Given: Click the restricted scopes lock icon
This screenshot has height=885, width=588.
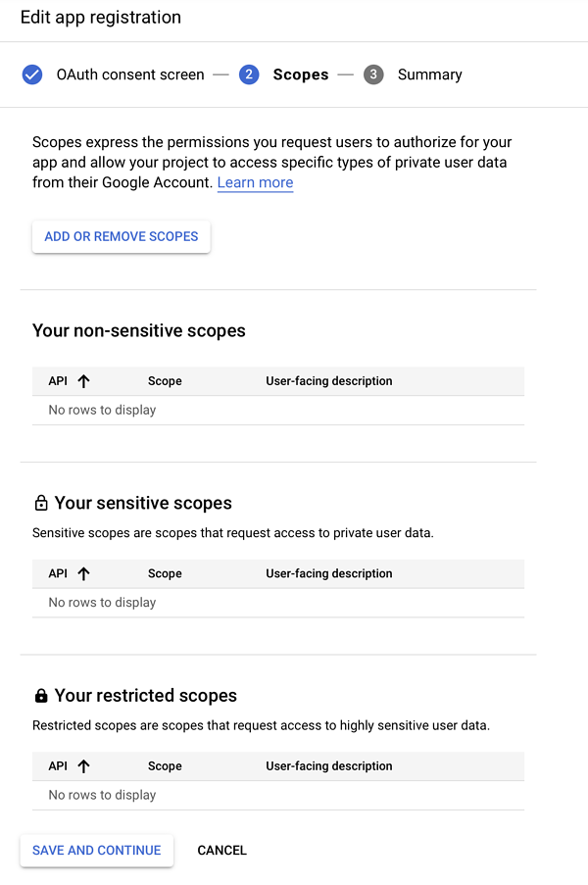Looking at the screenshot, I should tap(41, 696).
